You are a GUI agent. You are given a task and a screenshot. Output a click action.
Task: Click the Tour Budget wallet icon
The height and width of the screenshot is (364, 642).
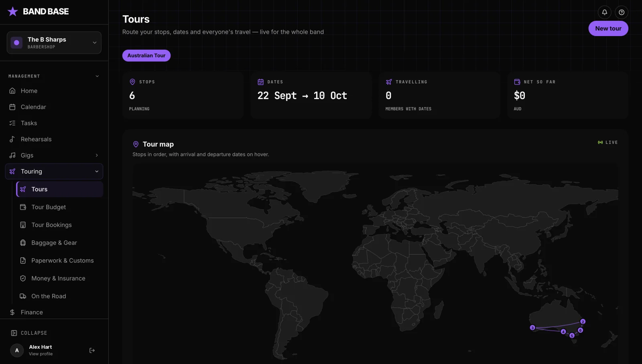(23, 207)
